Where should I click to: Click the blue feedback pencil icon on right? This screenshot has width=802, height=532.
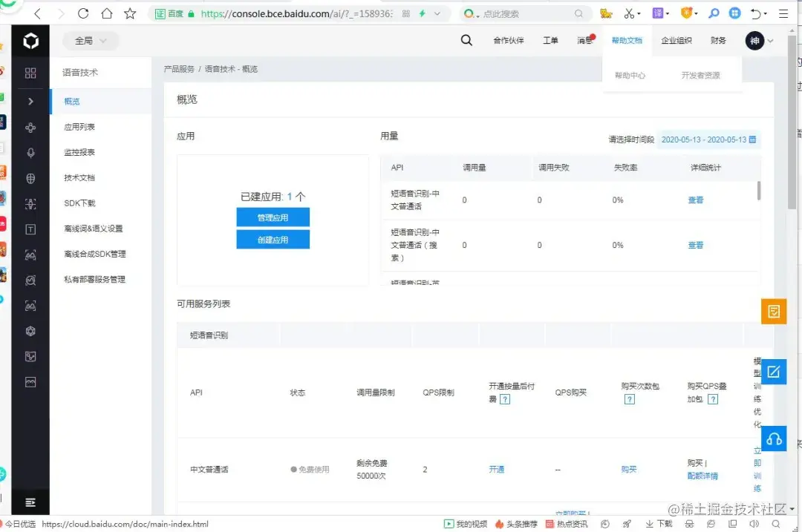[x=773, y=371]
